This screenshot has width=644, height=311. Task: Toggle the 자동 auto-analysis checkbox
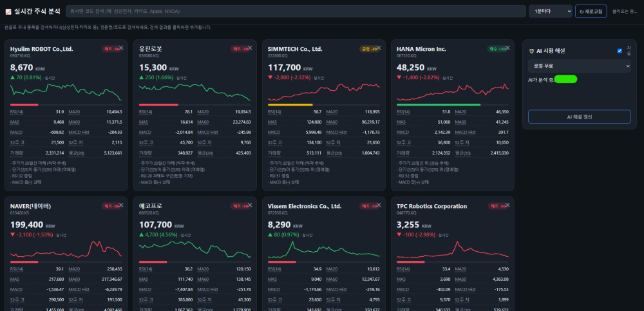point(620,51)
